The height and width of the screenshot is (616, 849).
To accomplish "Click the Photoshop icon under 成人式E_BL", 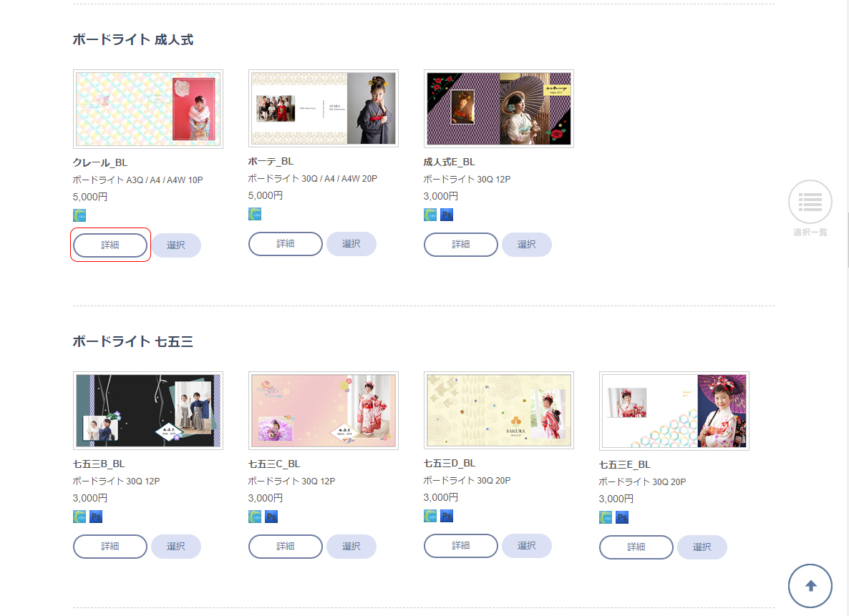I will pyautogui.click(x=447, y=215).
